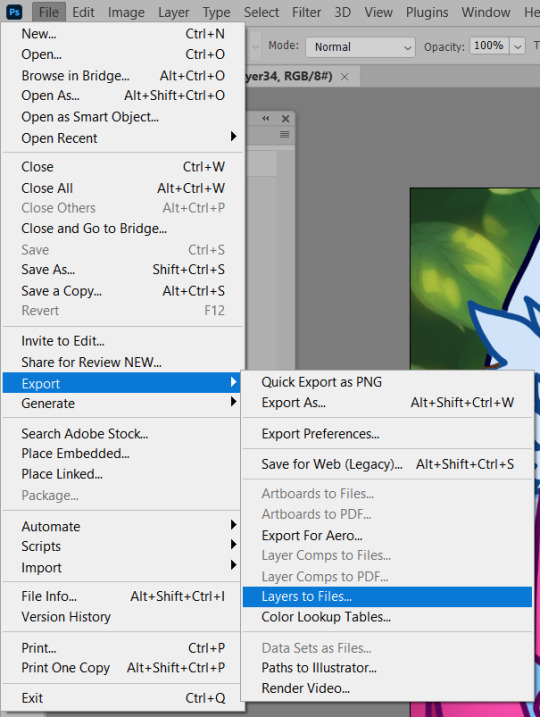
Task: Choose the Close menu entry
Action: pos(123,166)
